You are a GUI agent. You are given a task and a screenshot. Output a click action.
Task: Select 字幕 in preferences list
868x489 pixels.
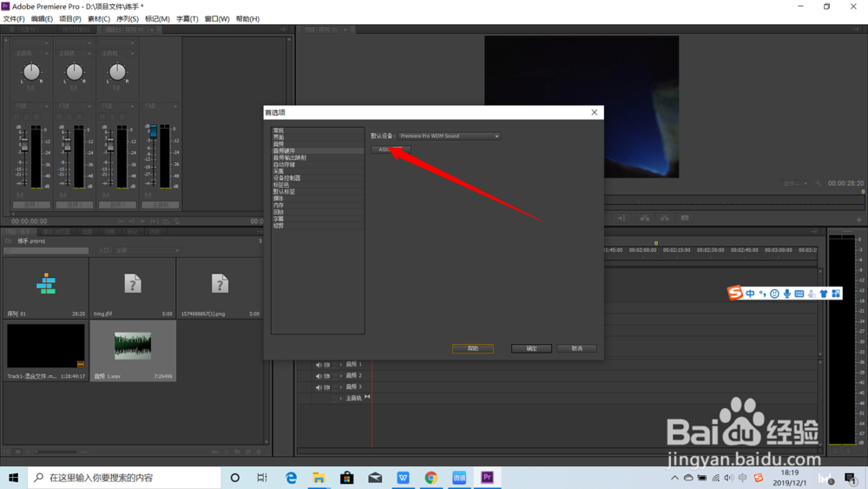(317, 219)
